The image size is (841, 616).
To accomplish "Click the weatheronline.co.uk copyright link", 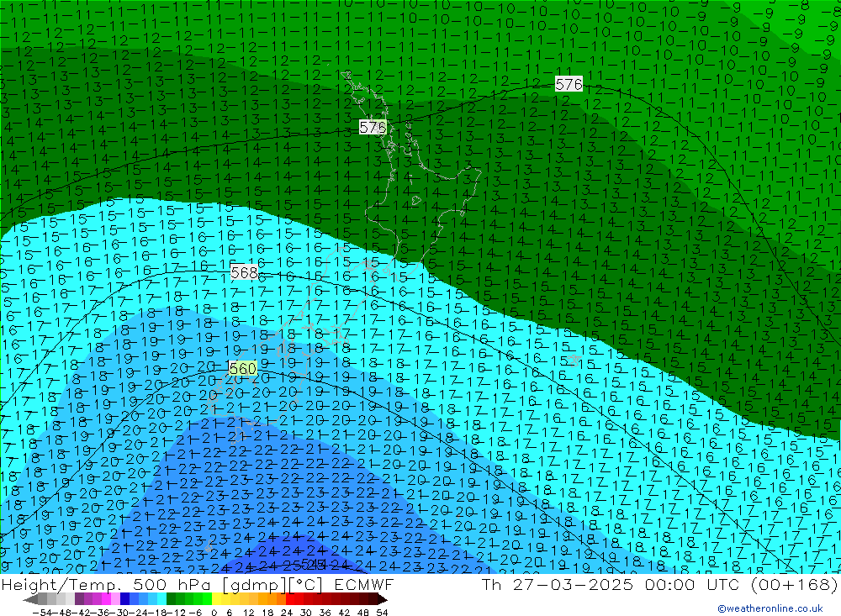I will click(770, 608).
